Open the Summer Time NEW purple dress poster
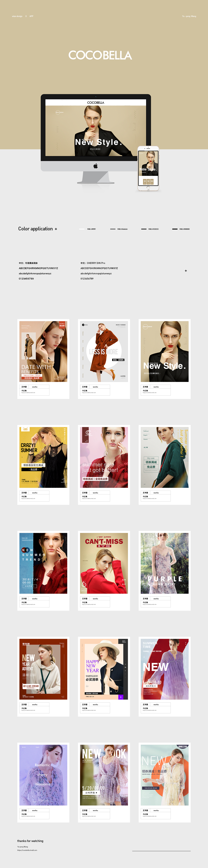 pyautogui.click(x=165, y=669)
